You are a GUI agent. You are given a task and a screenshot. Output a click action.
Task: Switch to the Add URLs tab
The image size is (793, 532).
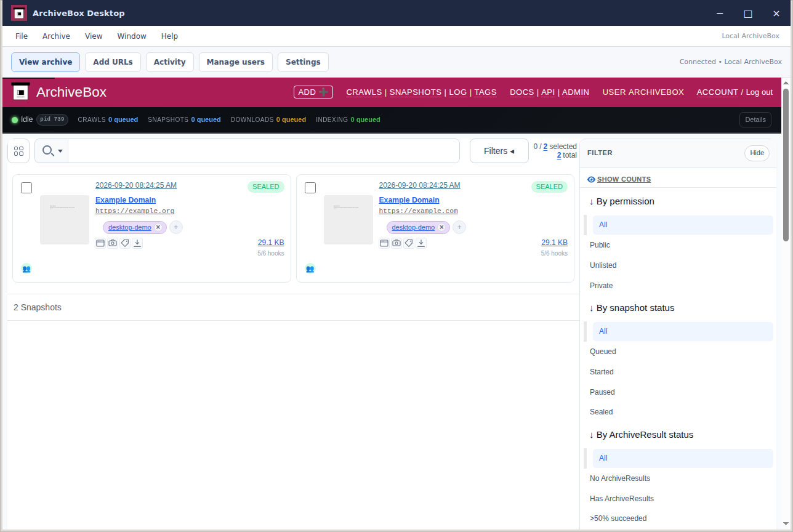point(113,62)
